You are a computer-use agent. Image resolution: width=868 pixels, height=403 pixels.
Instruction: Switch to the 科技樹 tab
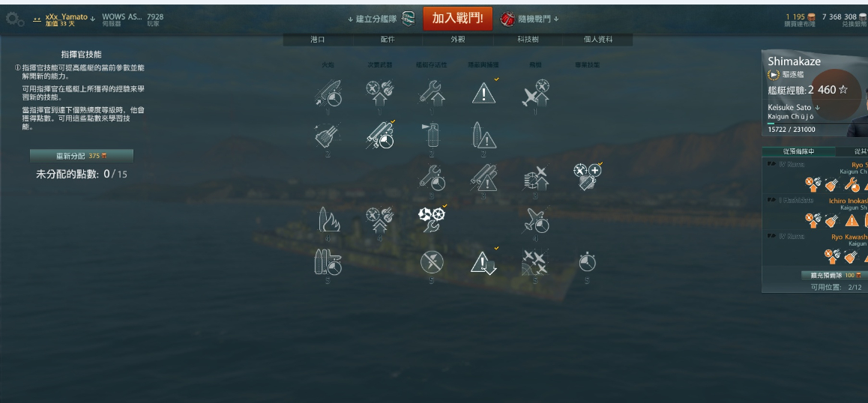click(528, 39)
